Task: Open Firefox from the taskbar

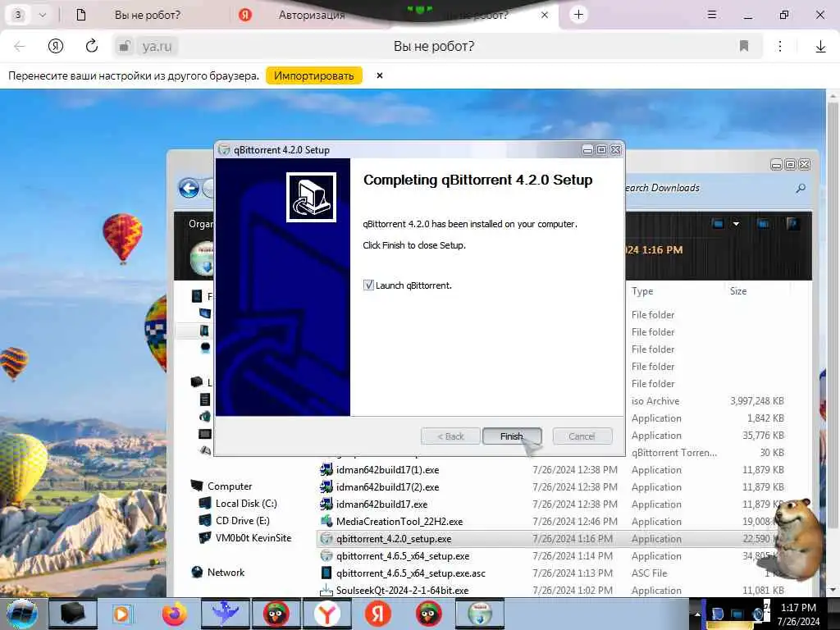Action: 175,614
